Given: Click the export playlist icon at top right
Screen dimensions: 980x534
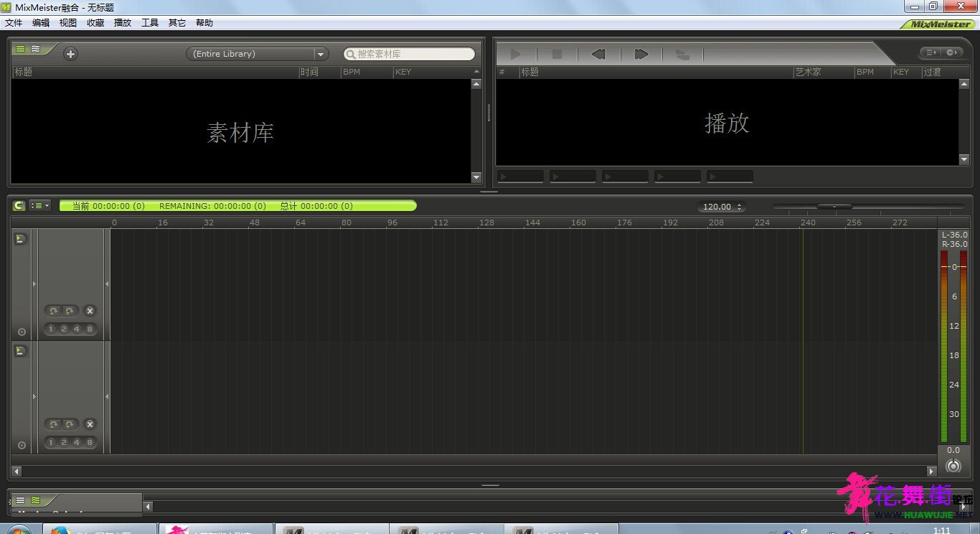Looking at the screenshot, I should [x=930, y=52].
